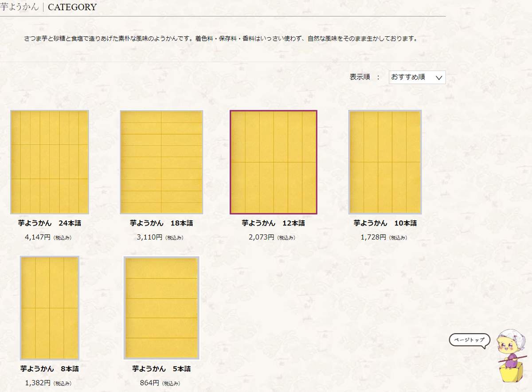The image size is (532, 392).
Task: Click the ページトップ speech bubble button
Action: (469, 340)
